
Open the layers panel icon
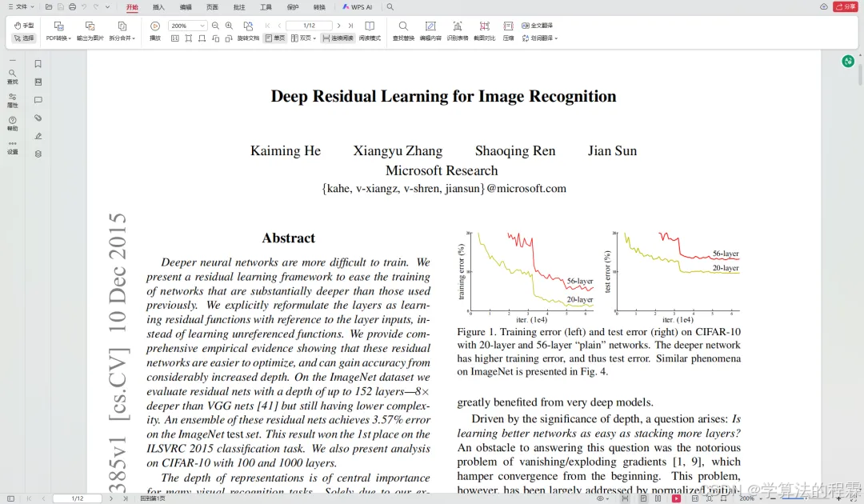[38, 154]
